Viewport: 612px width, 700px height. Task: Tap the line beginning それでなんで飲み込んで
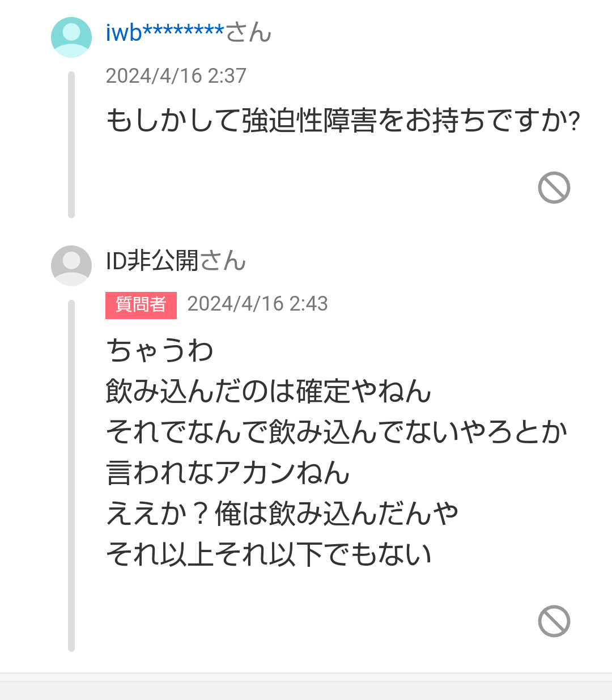[x=337, y=432]
